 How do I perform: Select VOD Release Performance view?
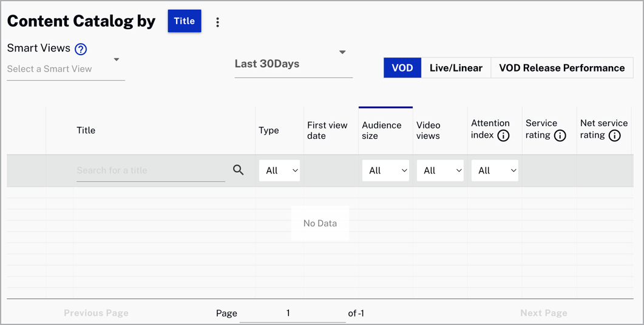[x=561, y=68]
